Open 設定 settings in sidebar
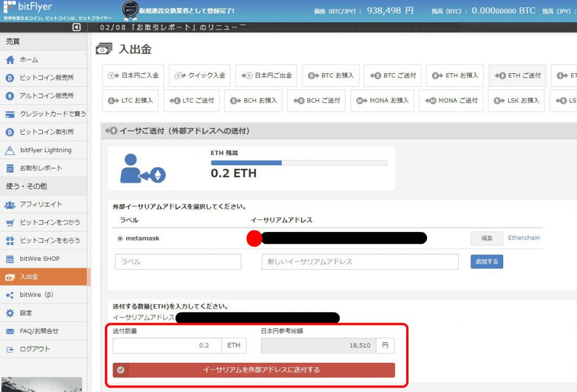Screen dimensions: 577x392 (x=26, y=313)
